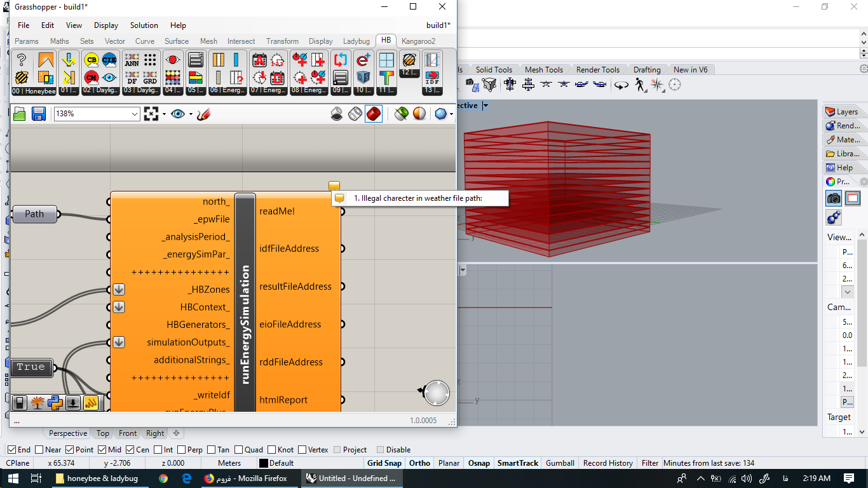Click the Gumball status bar button

[560, 463]
